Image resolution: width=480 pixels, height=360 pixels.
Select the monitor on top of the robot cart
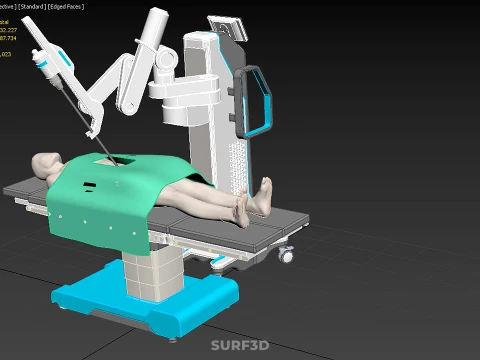(229, 28)
